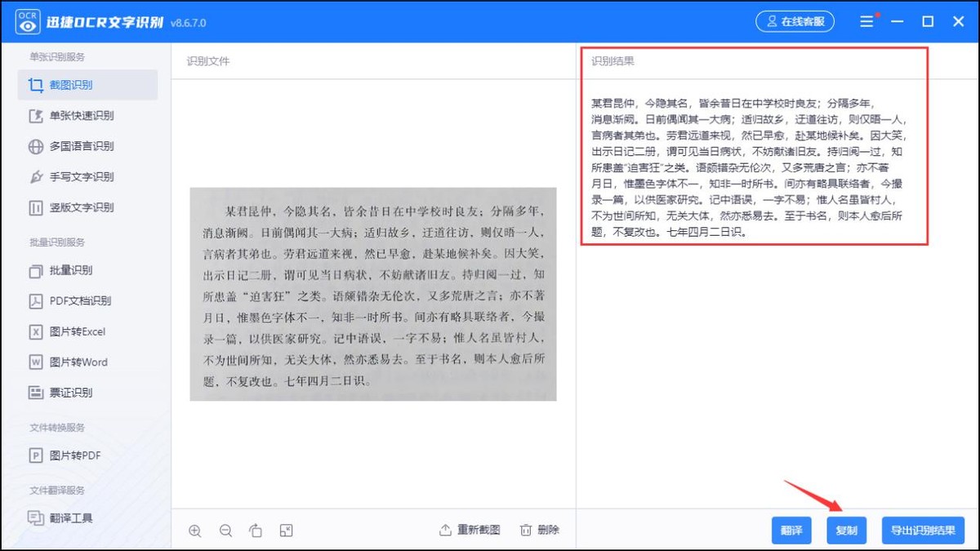Zoom in on the scanned document preview
The height and width of the screenshot is (551, 980).
[x=195, y=530]
